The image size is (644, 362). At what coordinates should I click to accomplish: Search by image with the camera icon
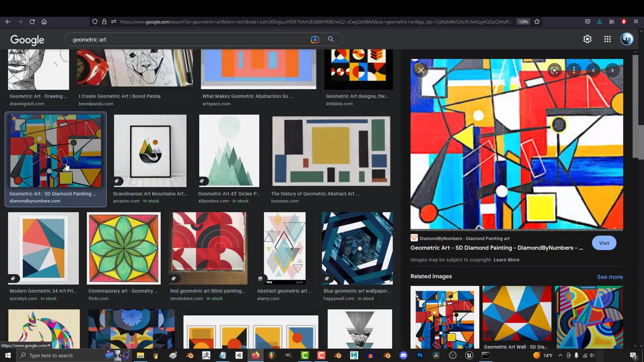(315, 39)
